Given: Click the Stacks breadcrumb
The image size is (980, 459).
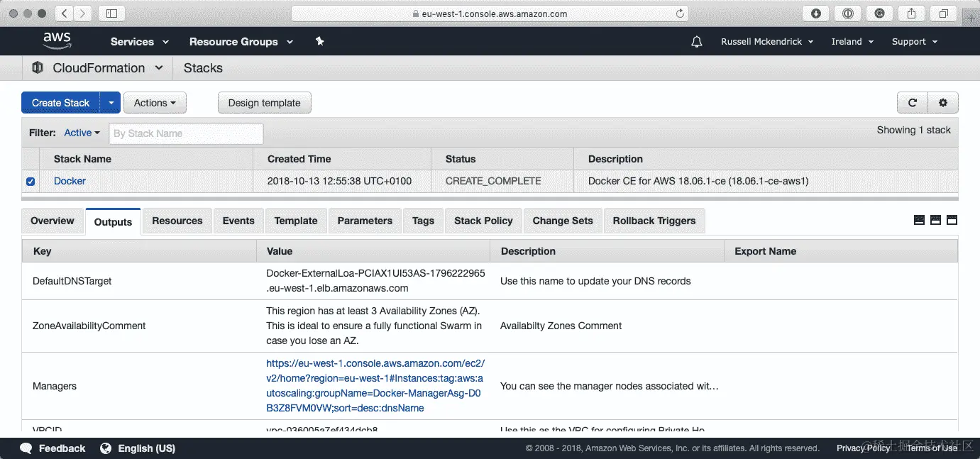Looking at the screenshot, I should 203,68.
